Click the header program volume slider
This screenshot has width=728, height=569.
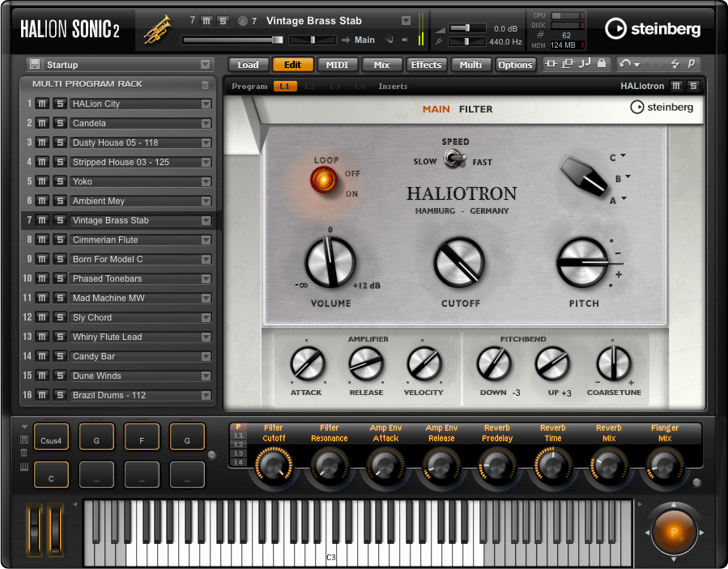click(232, 40)
